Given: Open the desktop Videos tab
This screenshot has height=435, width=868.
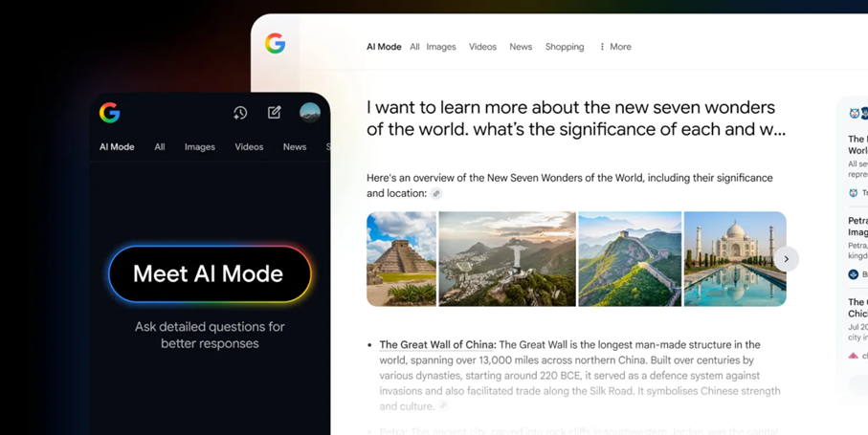Looking at the screenshot, I should click(482, 47).
